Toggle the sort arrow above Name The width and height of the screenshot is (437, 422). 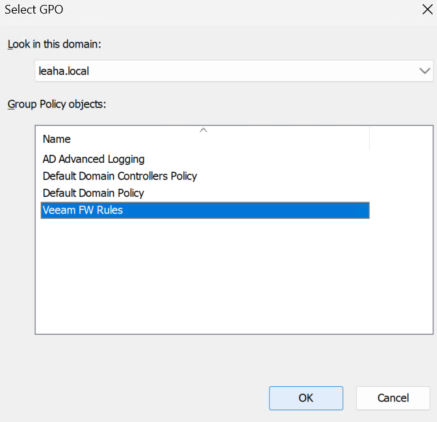(x=203, y=130)
